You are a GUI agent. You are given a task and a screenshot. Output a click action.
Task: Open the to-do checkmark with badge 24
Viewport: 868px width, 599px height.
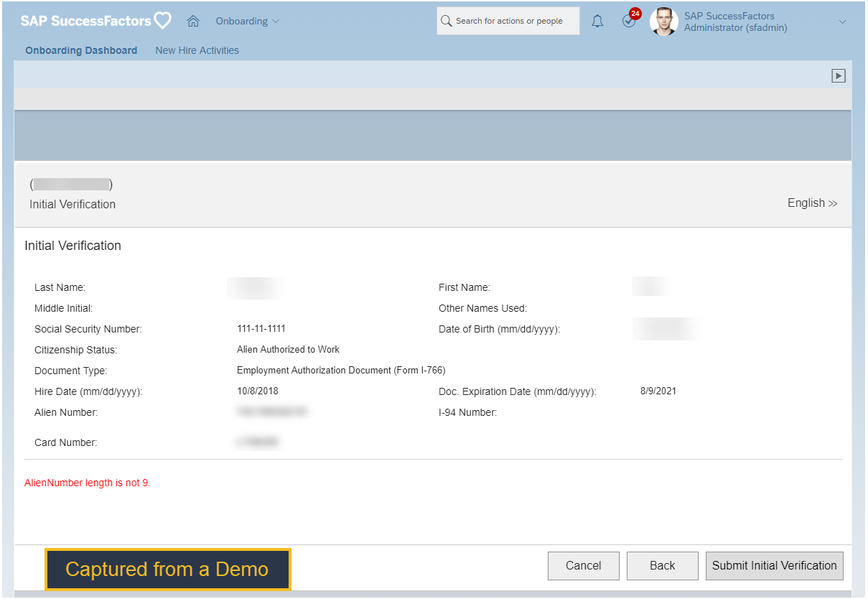click(x=630, y=20)
